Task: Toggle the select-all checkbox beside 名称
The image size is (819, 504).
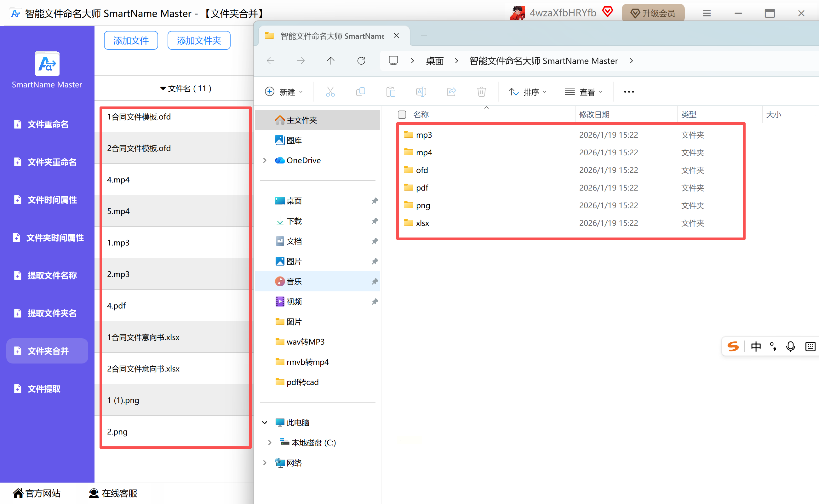Action: [x=402, y=115]
